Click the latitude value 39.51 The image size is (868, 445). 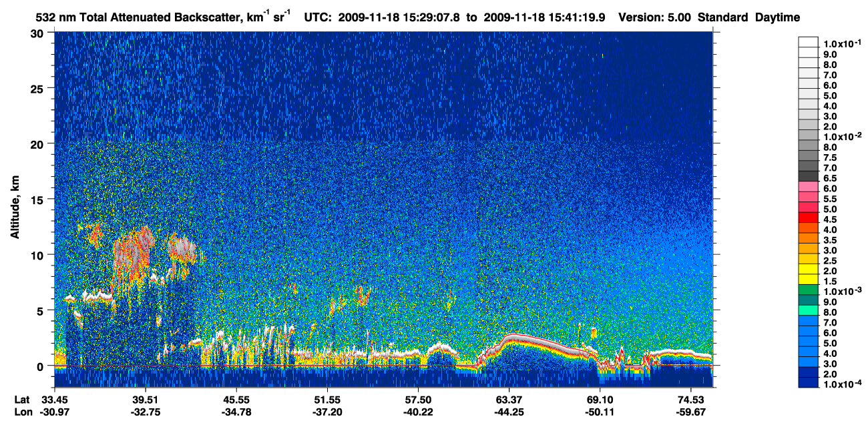pos(145,400)
